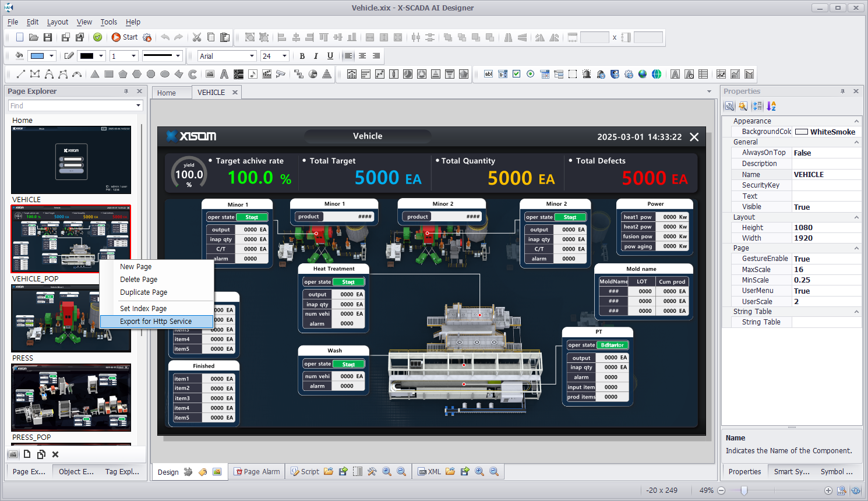Pin the Properties panel
The width and height of the screenshot is (868, 501).
point(842,91)
